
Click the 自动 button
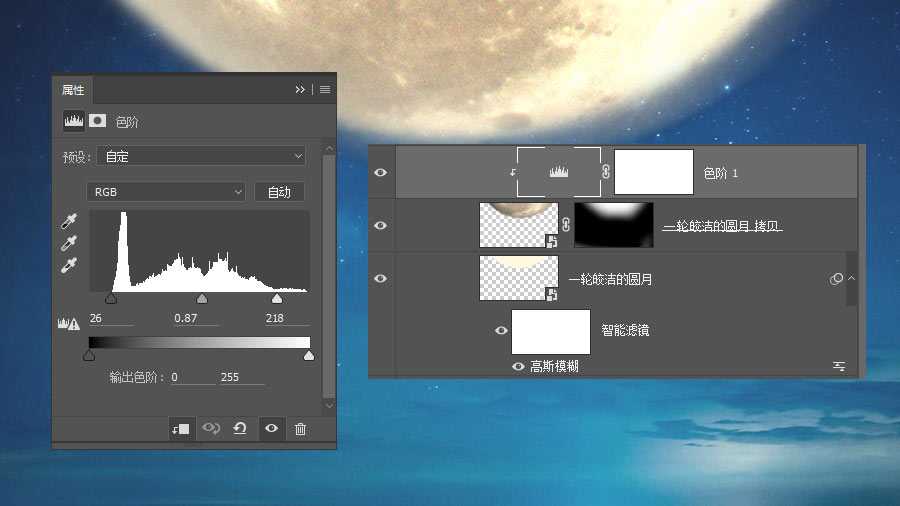(279, 191)
